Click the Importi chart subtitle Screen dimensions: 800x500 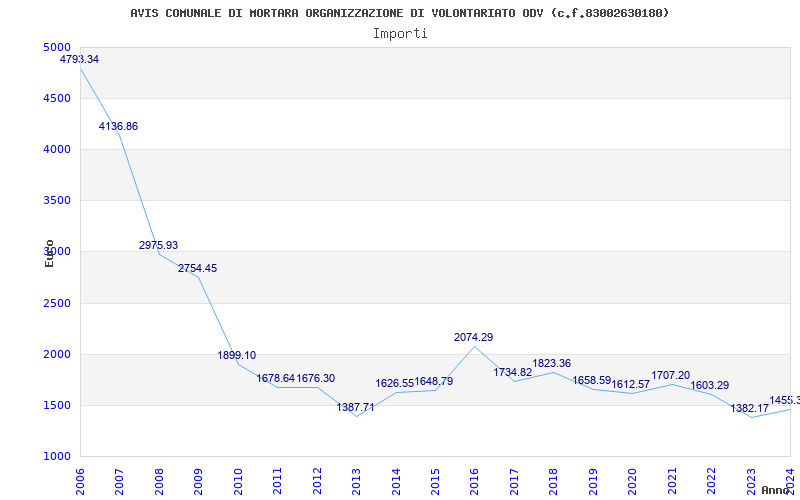[x=400, y=34]
